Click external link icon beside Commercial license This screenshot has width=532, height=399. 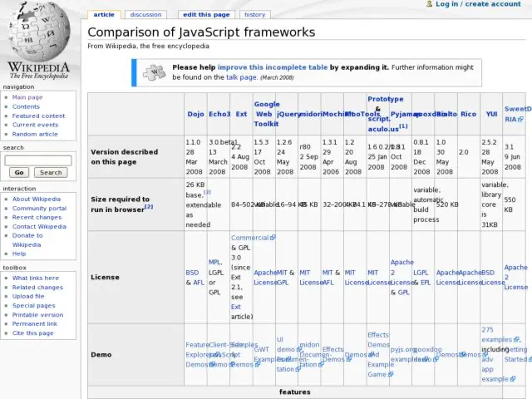click(x=273, y=238)
